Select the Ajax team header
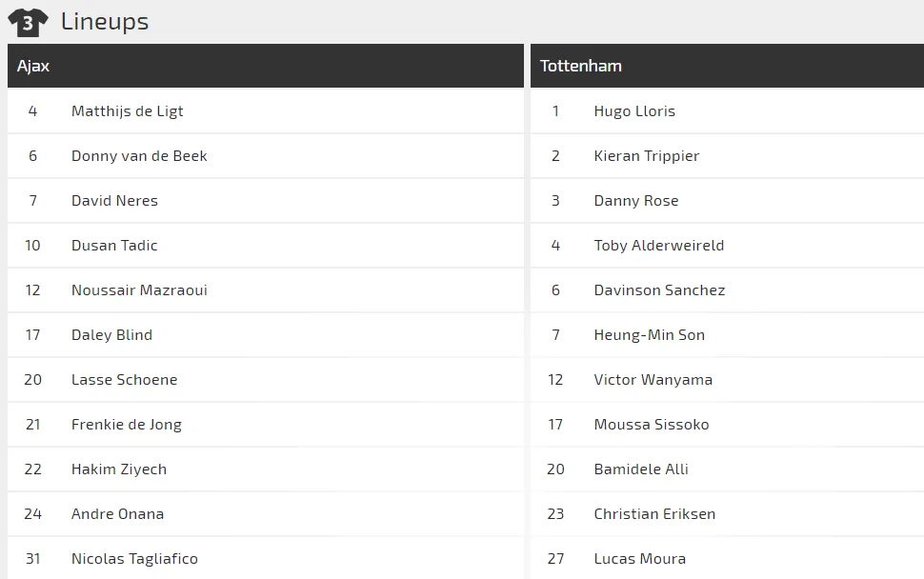924x579 pixels. pos(33,66)
